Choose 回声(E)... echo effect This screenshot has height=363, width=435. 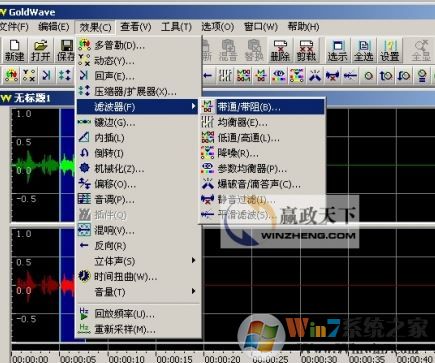coord(138,76)
